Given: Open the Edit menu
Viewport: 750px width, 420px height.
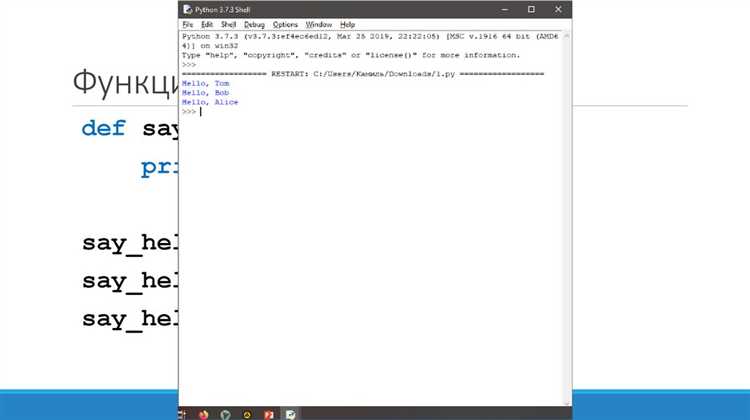Looking at the screenshot, I should (207, 24).
